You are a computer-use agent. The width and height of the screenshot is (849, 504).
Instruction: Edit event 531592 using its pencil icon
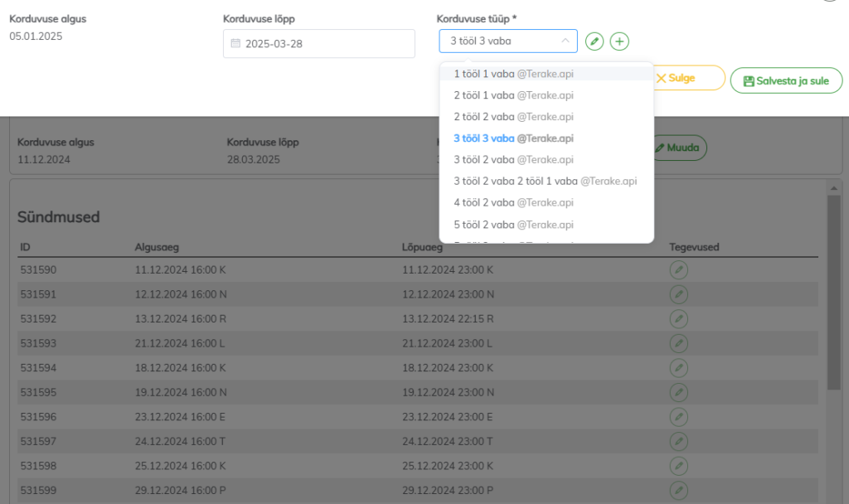click(x=678, y=319)
